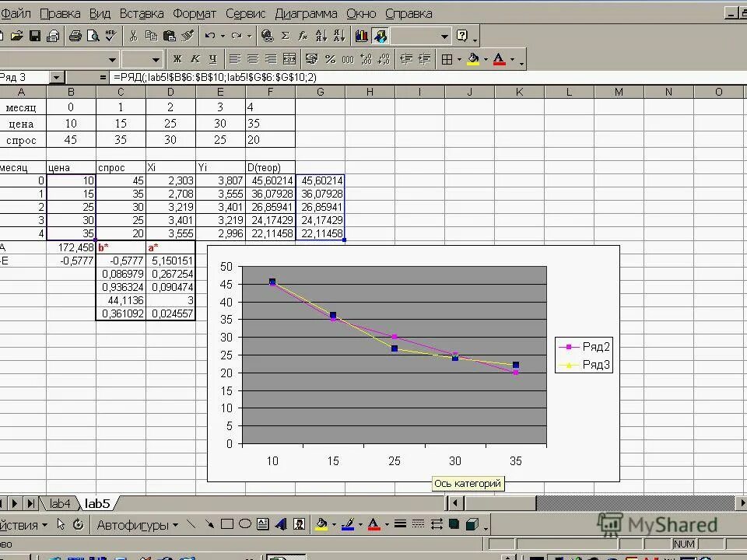The width and height of the screenshot is (747, 560).
Task: Insert a WordArt object
Action: 281,524
